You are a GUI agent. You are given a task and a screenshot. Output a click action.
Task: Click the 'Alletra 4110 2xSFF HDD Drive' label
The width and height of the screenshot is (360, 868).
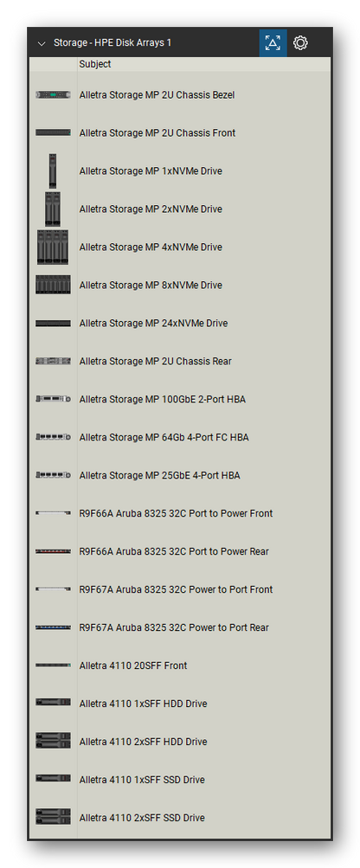click(144, 742)
